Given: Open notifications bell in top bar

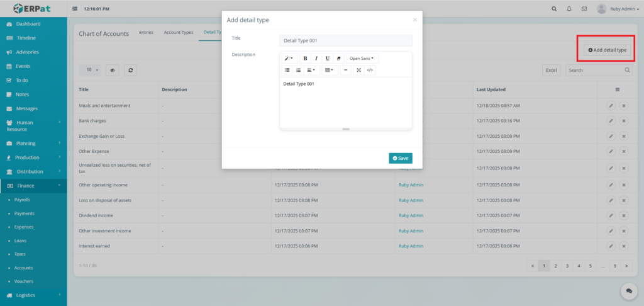Looking at the screenshot, I should 569,9.
